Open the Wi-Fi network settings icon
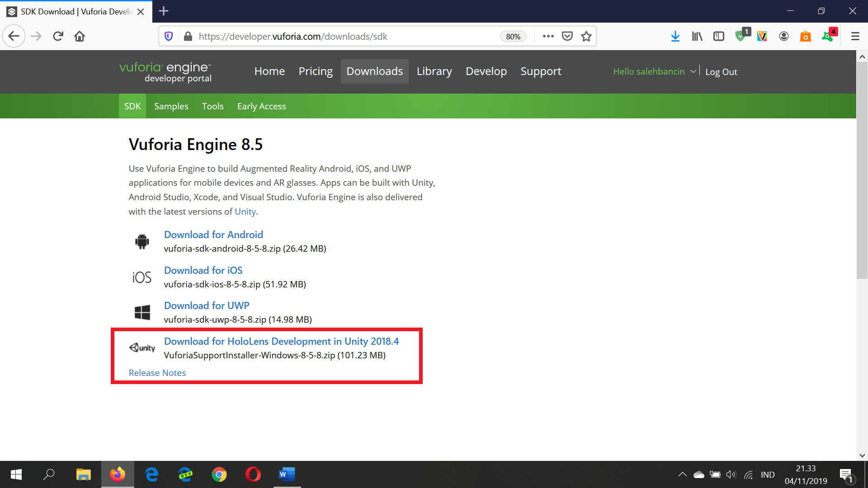Screen dimensions: 868x488 coord(749,474)
